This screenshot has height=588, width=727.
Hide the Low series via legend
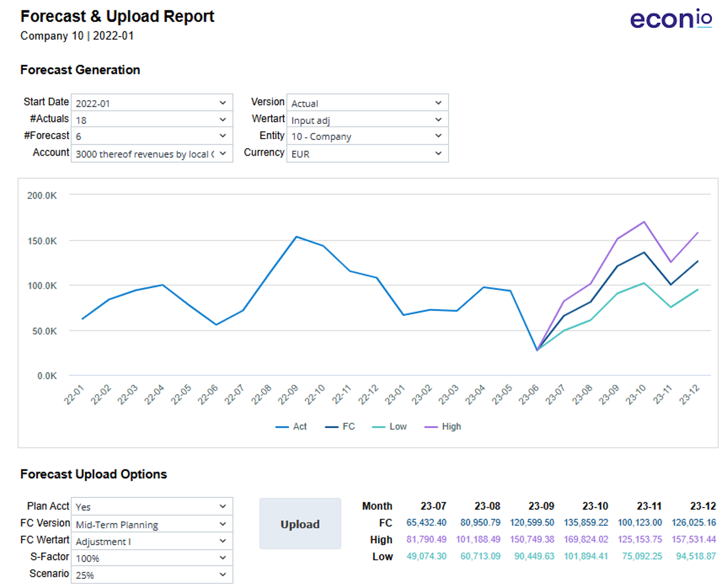tap(390, 427)
